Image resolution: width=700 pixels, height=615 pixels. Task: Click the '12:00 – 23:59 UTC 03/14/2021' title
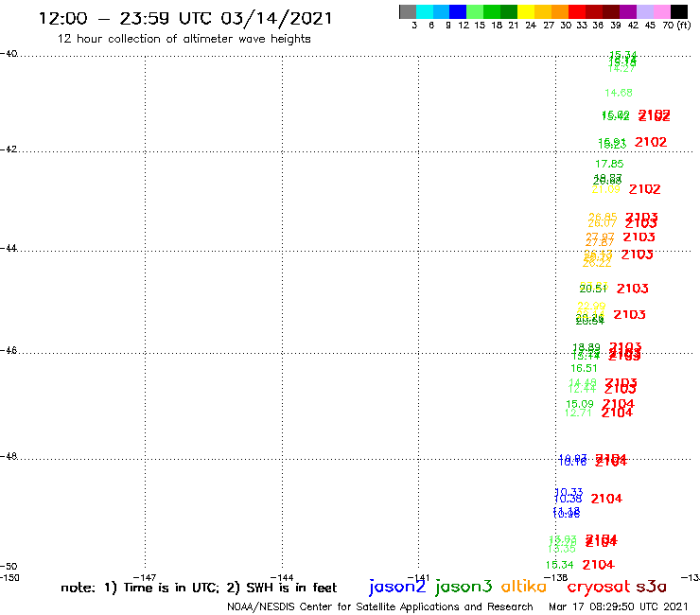[185, 19]
